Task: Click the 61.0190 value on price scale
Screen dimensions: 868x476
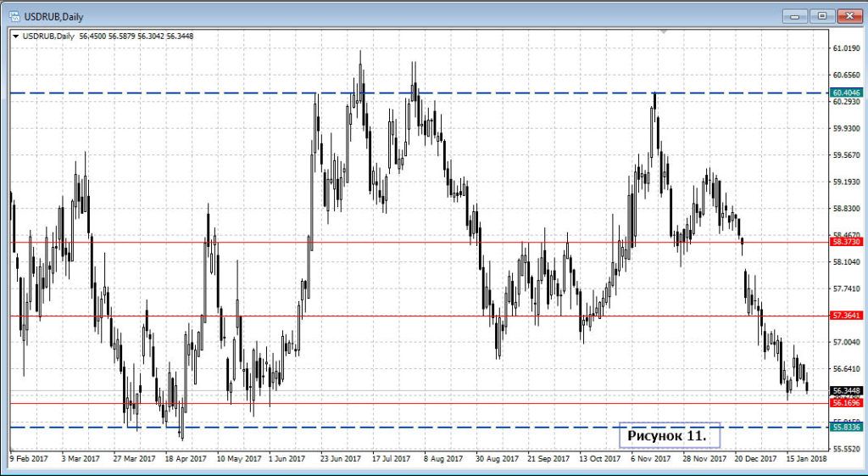Action: (846, 48)
